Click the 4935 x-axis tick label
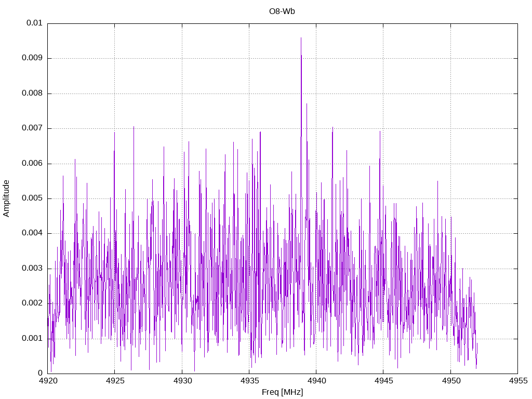The height and width of the screenshot is (399, 532). click(249, 381)
